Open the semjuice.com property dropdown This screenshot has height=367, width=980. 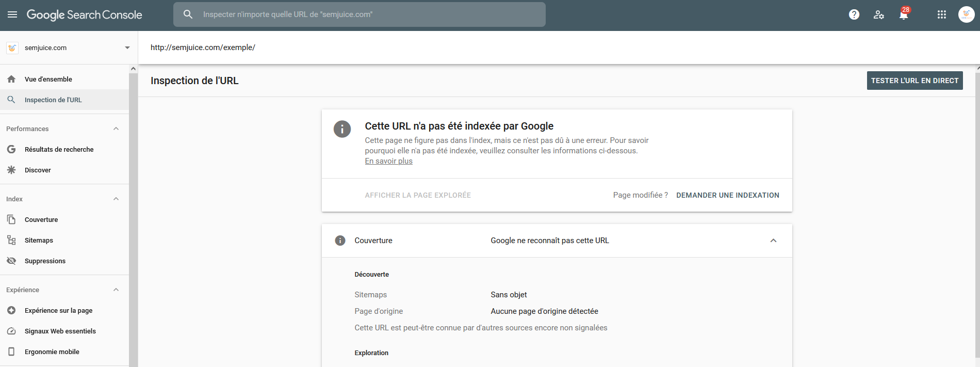click(127, 48)
